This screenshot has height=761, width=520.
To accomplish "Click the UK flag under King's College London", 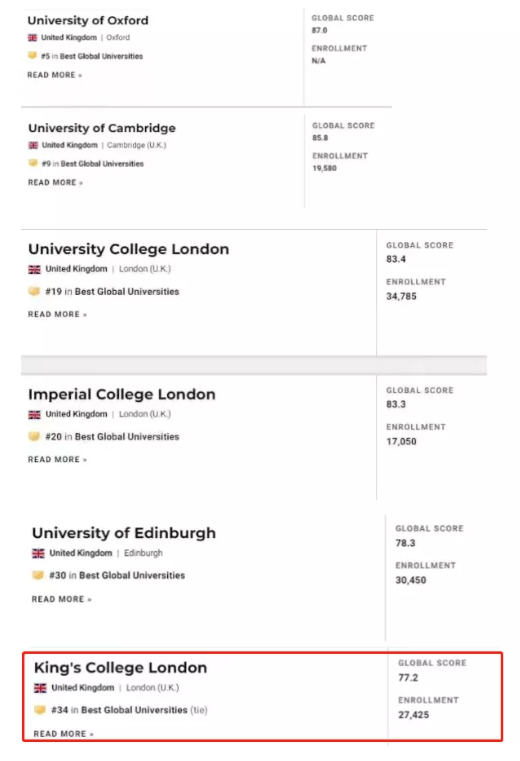I will point(40,688).
